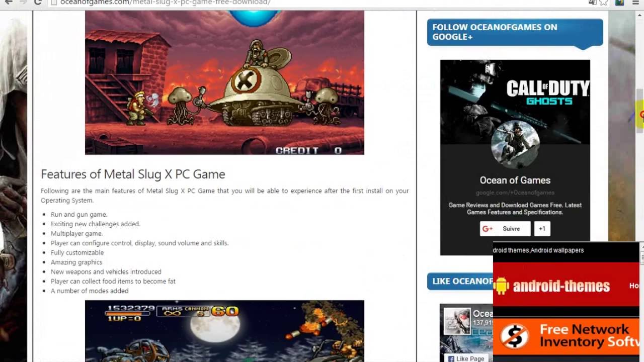
Task: Click the Call of Duty Ghosts cover image
Action: pos(515,102)
